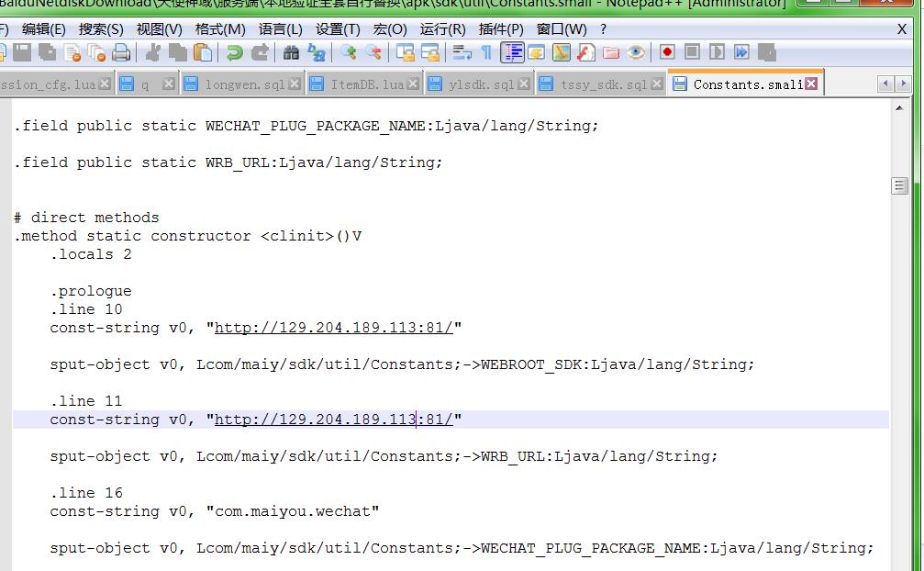Start macro recording with red dot icon

pos(667,52)
